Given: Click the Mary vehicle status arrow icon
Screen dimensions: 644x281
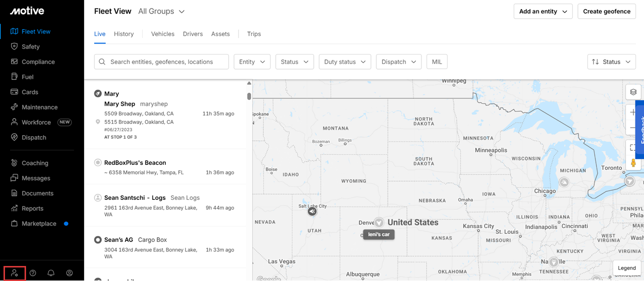Looking at the screenshot, I should click(98, 94).
